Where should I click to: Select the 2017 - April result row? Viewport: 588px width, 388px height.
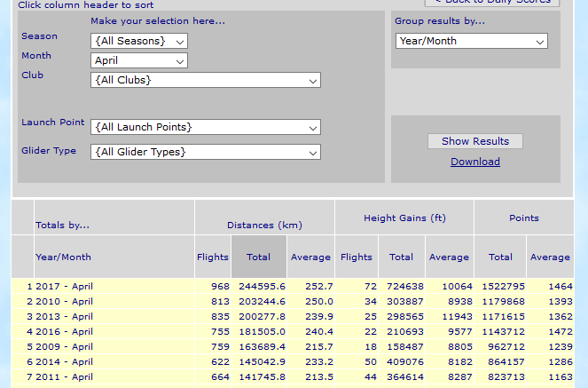point(64,287)
